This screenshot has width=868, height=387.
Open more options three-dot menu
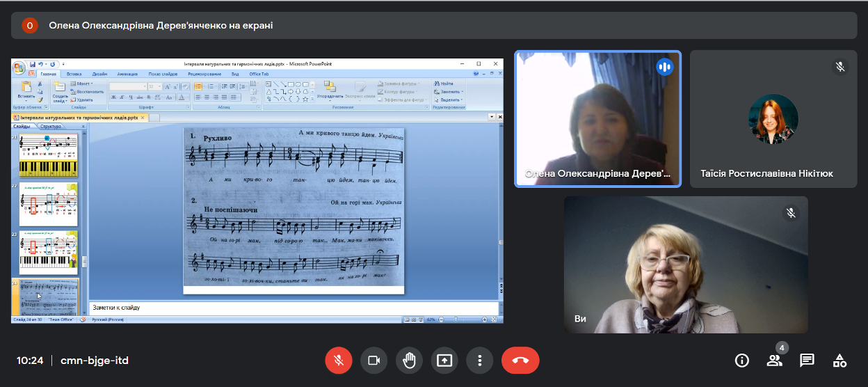pos(479,361)
